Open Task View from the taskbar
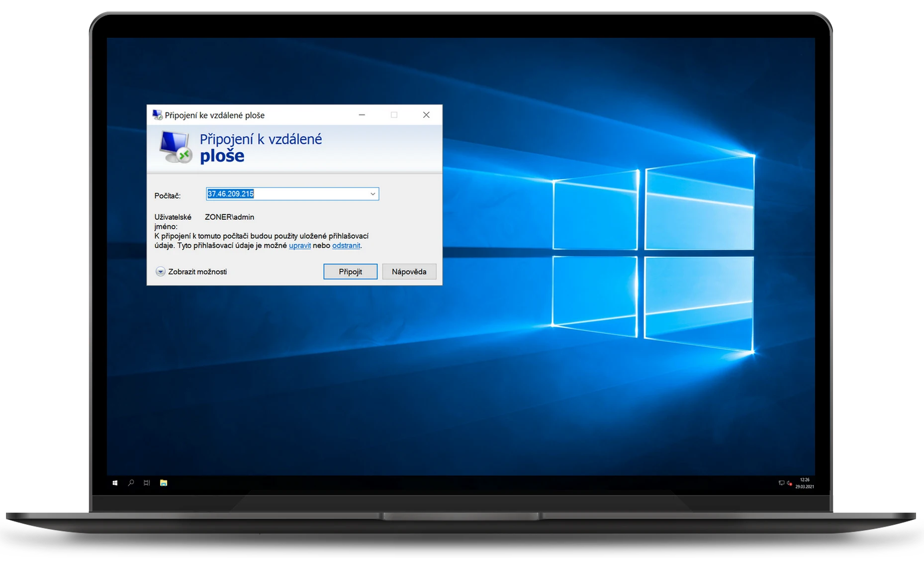Viewport: 924px width, 566px height. [147, 483]
